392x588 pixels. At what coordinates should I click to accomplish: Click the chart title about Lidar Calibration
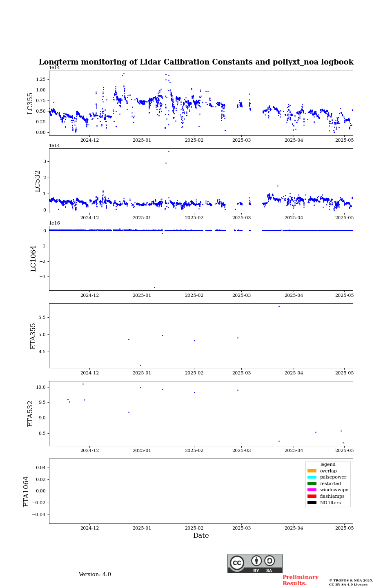(x=196, y=62)
